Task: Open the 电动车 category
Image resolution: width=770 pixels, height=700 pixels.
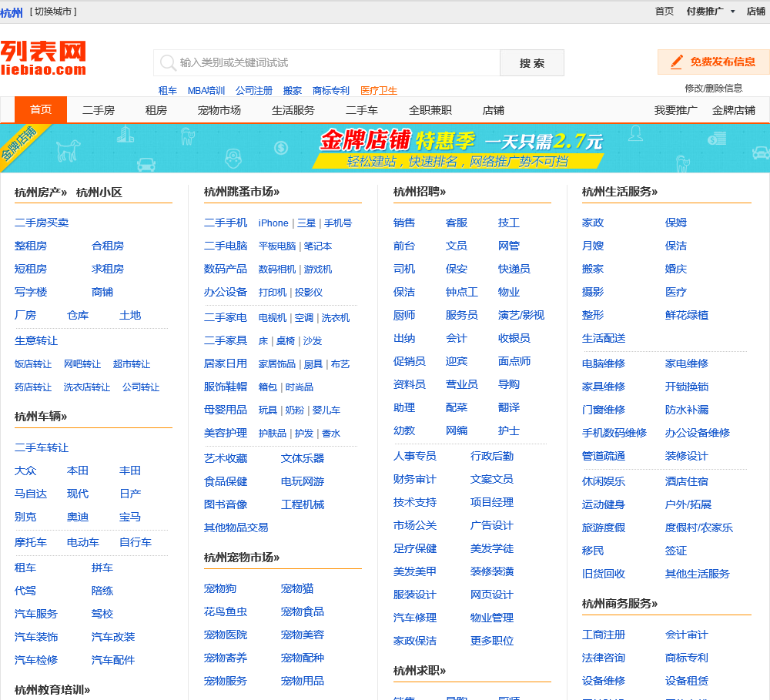Action: tap(83, 542)
